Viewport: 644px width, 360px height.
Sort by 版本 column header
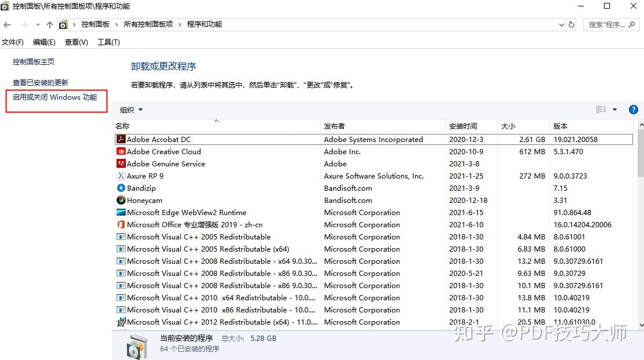[591, 126]
